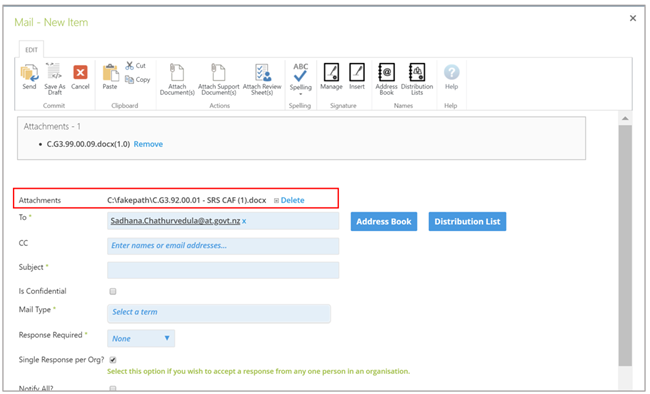Open the Response Required dropdown
The image size is (650, 394).
point(141,338)
